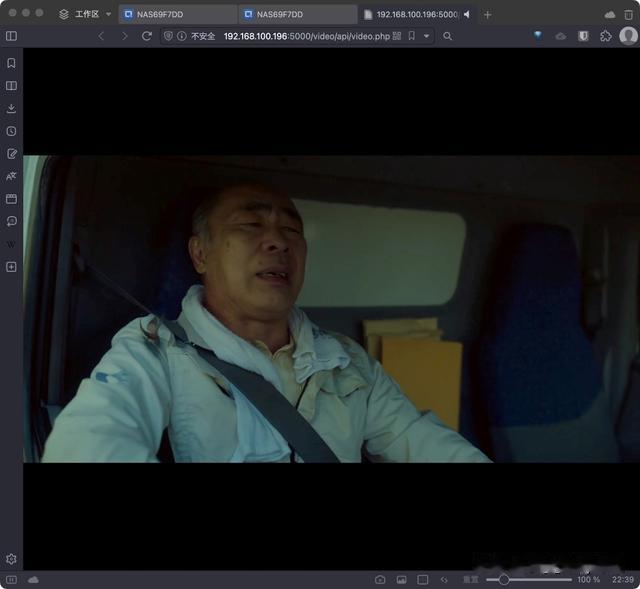
Task: Switch to the second NAS69F7DD tab
Action: click(x=298, y=14)
